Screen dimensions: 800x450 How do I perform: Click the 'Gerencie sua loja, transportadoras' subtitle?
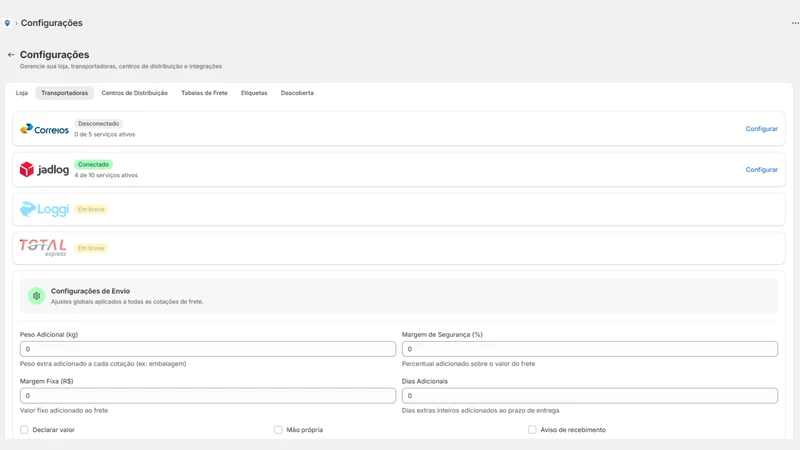pyautogui.click(x=121, y=66)
